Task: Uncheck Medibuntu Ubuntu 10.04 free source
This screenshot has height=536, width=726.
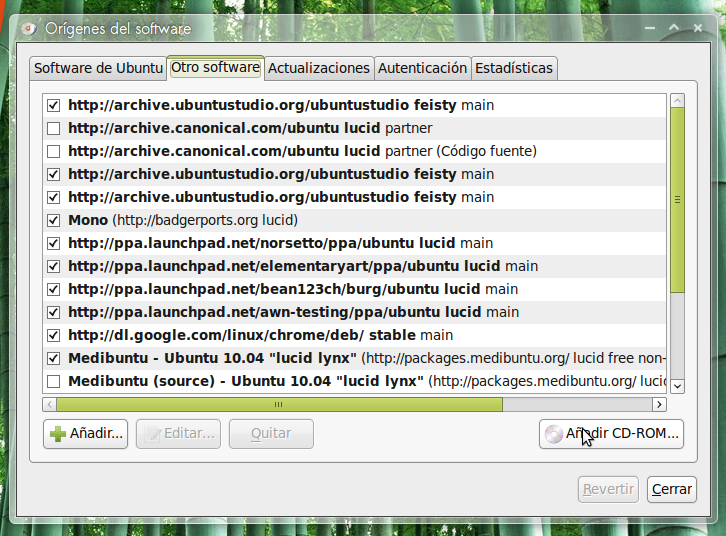Action: (x=54, y=358)
